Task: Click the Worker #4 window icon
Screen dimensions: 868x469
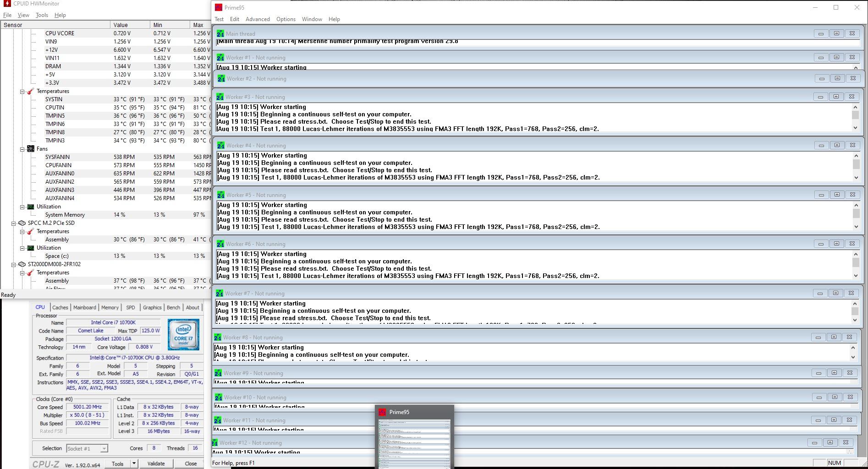Action: coord(220,145)
